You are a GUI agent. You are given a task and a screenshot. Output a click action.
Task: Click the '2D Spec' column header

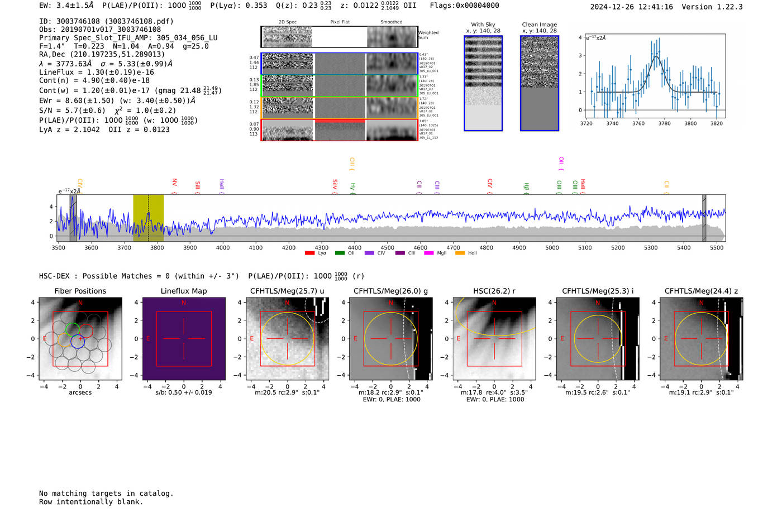point(288,22)
